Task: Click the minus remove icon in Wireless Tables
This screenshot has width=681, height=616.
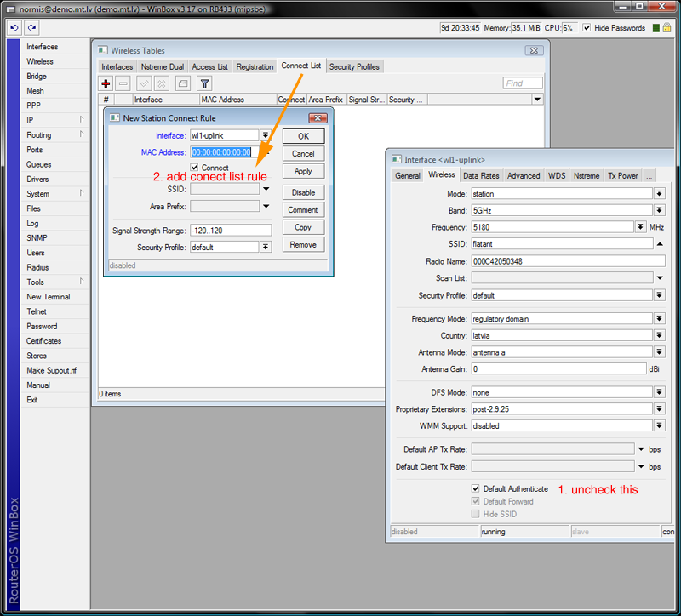Action: click(x=123, y=83)
